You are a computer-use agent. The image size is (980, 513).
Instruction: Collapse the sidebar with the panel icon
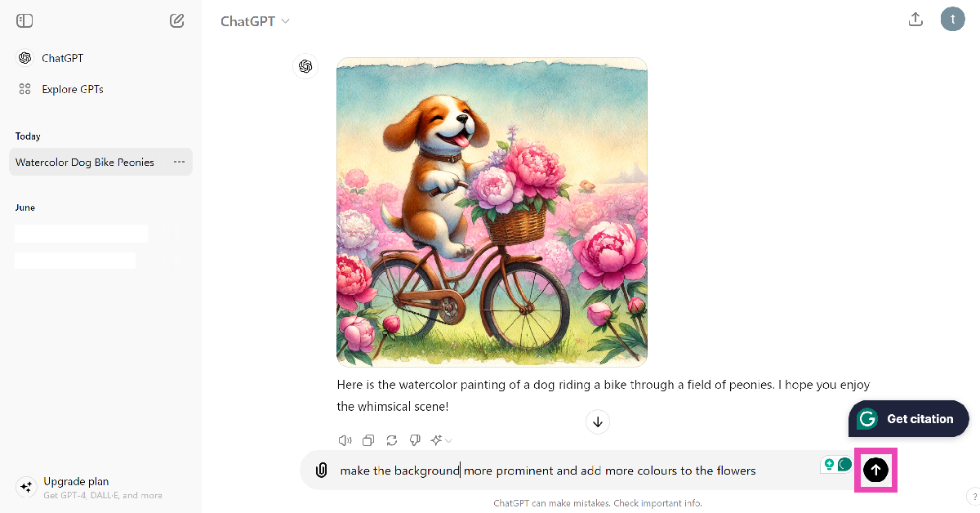pos(24,20)
